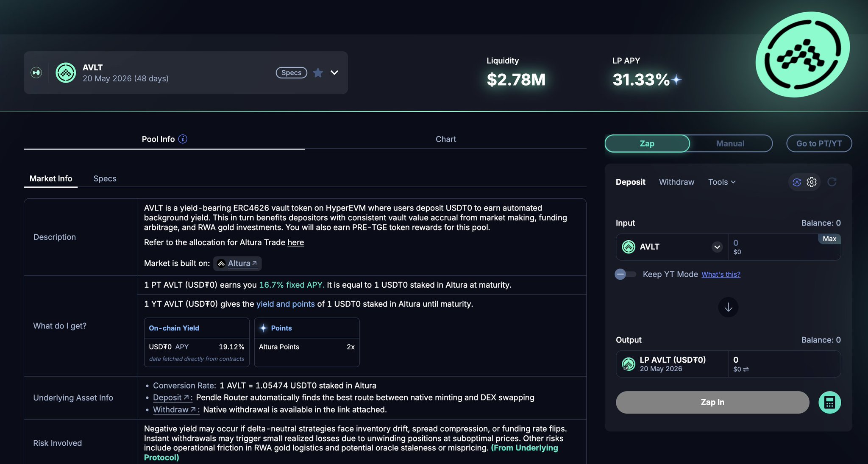This screenshot has width=868, height=464.
Task: Click the Hyperliquid network icon beside AVLT
Action: (36, 72)
